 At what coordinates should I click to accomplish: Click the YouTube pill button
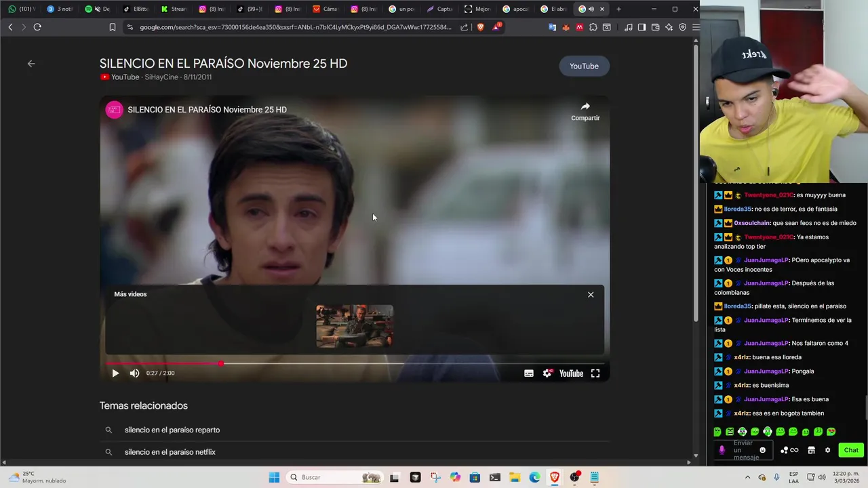[584, 66]
